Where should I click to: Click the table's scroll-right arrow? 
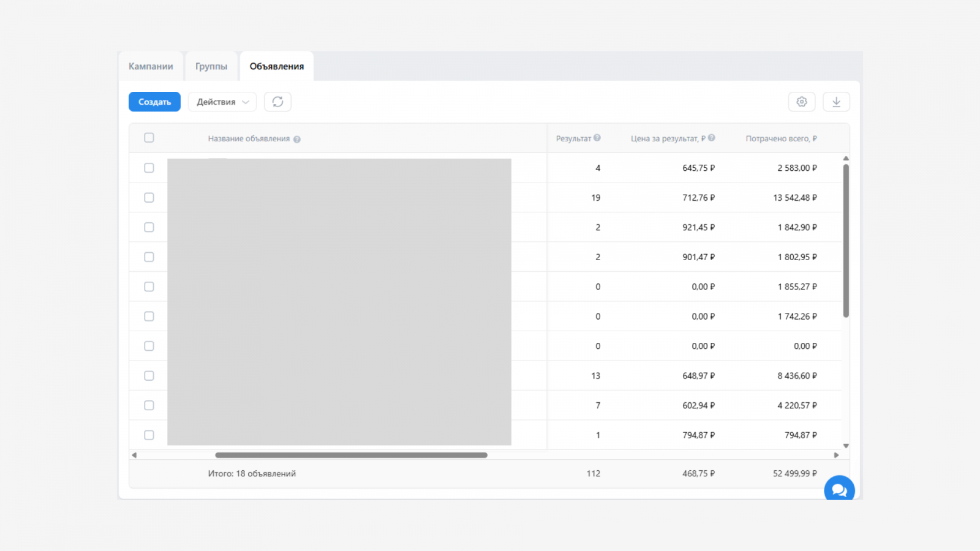836,455
